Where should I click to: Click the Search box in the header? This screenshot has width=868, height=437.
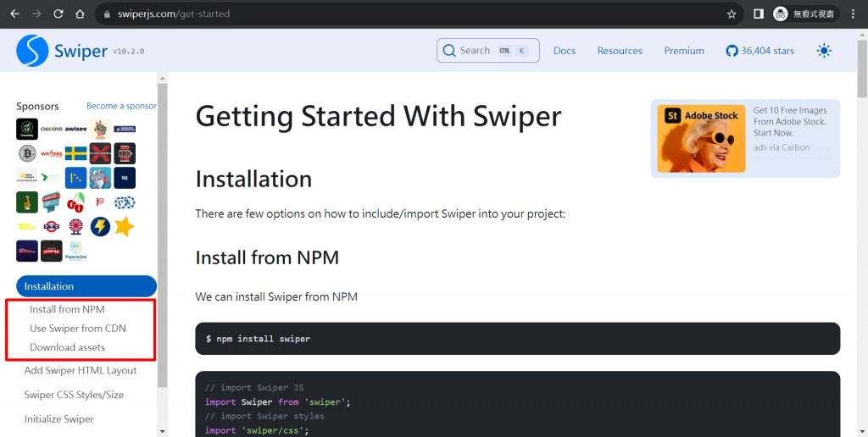pyautogui.click(x=487, y=50)
